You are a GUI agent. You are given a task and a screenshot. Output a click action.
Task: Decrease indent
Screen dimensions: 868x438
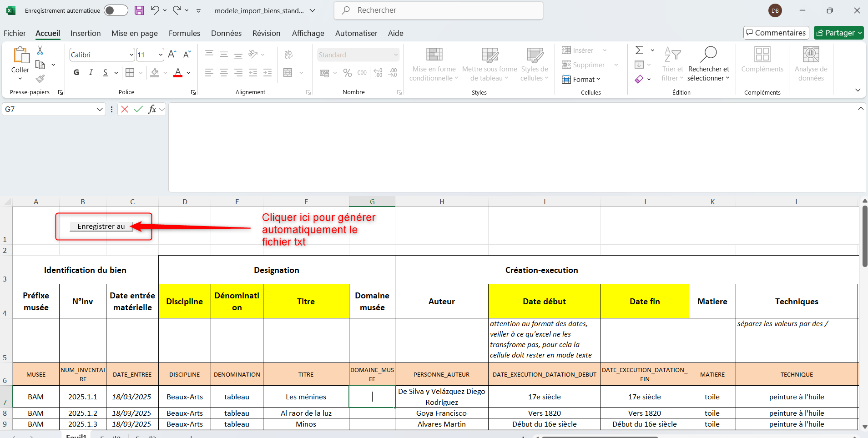pyautogui.click(x=253, y=72)
